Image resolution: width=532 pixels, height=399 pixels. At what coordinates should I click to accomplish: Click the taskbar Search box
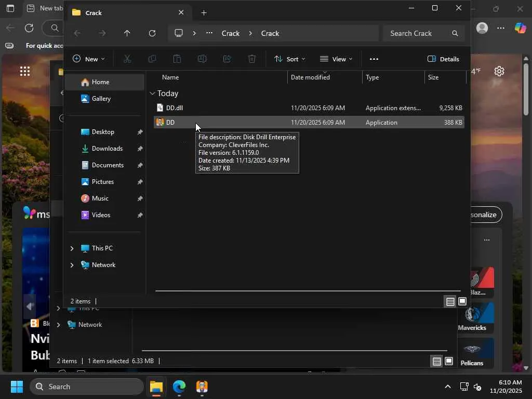87,387
